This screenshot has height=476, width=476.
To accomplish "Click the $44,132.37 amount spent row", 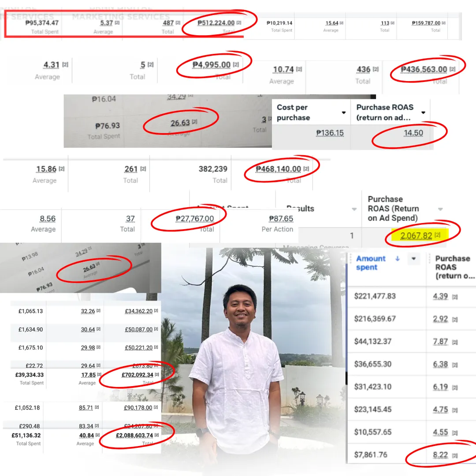I will [x=373, y=342].
